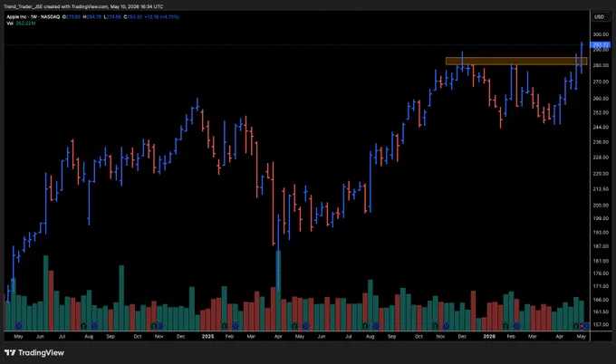This screenshot has width=616, height=364.
Task: Click the 199.00 price axis label
Action: click(x=601, y=219)
